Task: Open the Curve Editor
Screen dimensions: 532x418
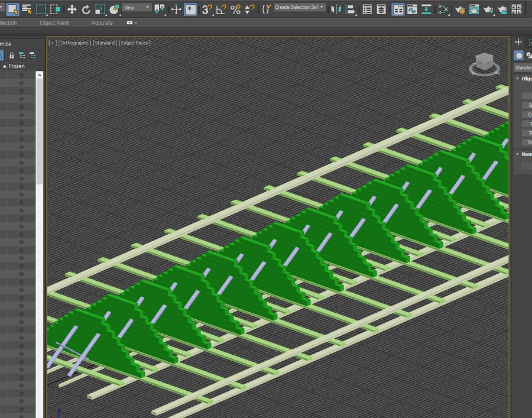Action: (x=412, y=9)
